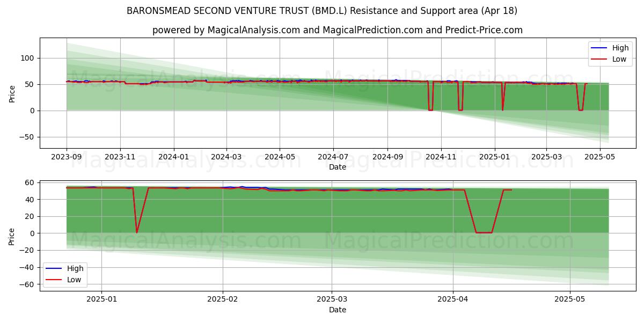Viewport: 644px width, 322px height.
Task: Click the 'Price' axis label of the top chart
Action: click(12, 93)
